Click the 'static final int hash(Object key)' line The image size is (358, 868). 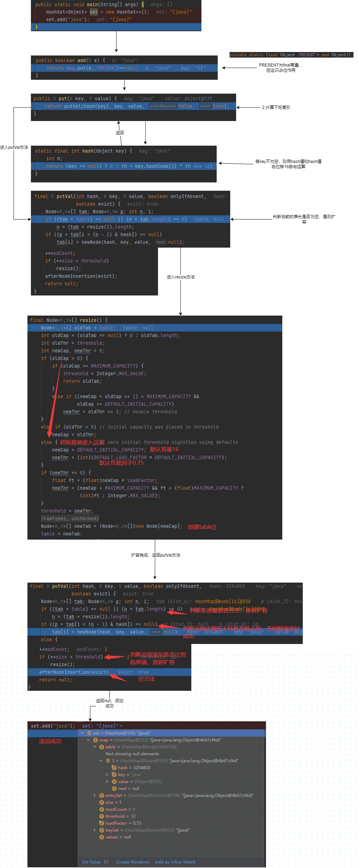[83, 151]
